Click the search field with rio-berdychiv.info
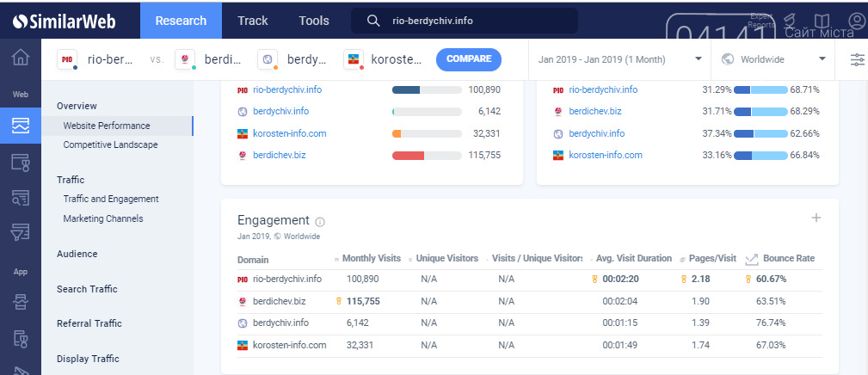Screen dimensions: 868x375 465,21
